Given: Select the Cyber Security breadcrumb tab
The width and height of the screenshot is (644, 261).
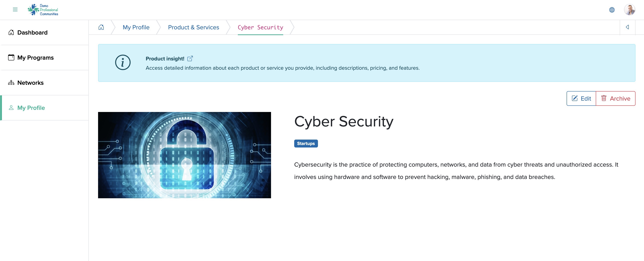Looking at the screenshot, I should 260,27.
